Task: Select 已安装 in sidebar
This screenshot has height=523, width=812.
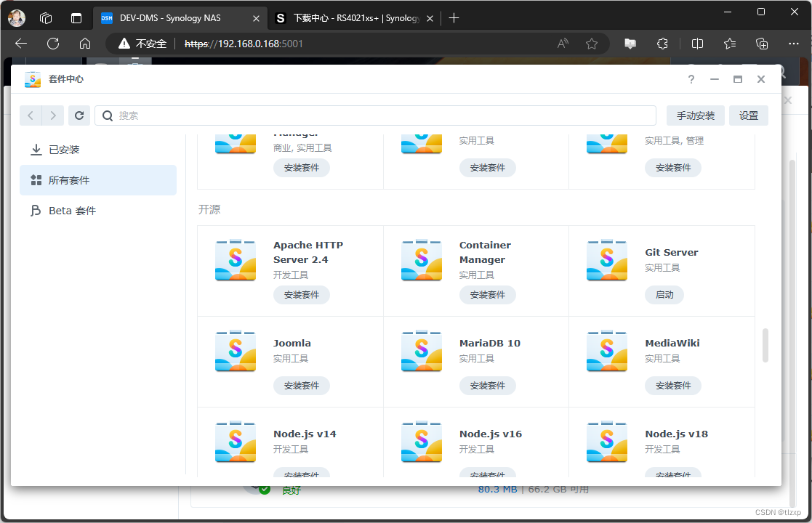Action: tap(98, 150)
